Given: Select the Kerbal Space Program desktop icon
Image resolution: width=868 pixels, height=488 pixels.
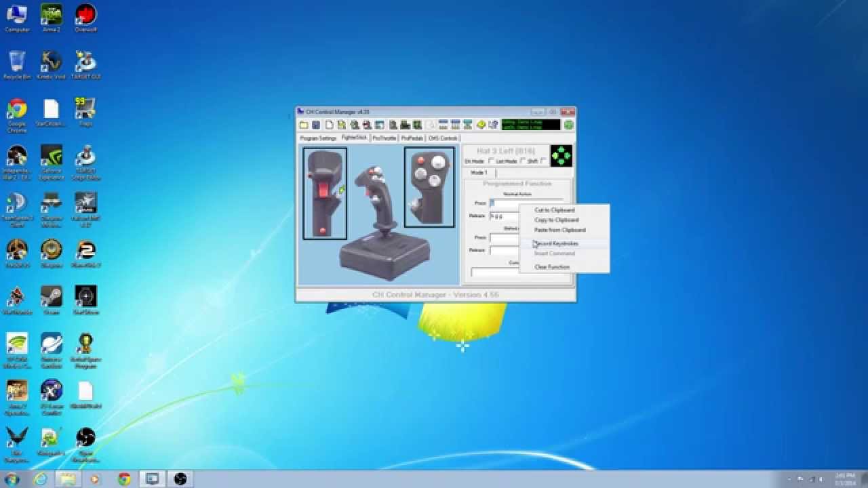Looking at the screenshot, I should pos(85,350).
